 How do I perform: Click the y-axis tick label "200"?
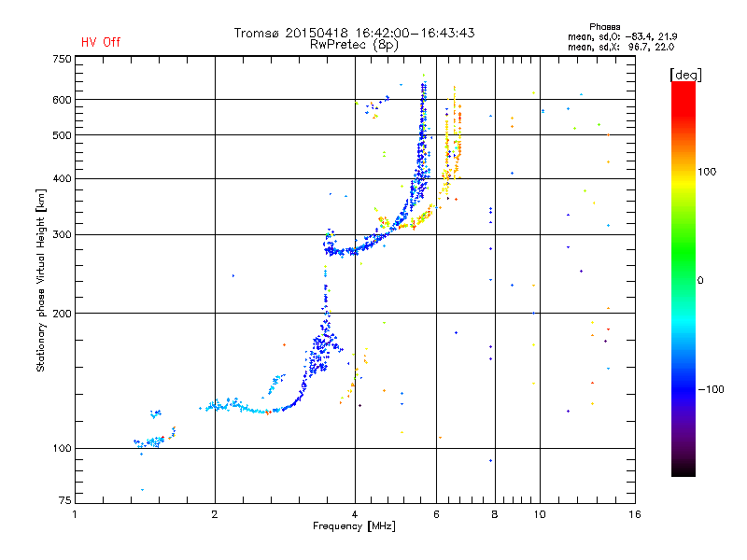tap(62, 314)
